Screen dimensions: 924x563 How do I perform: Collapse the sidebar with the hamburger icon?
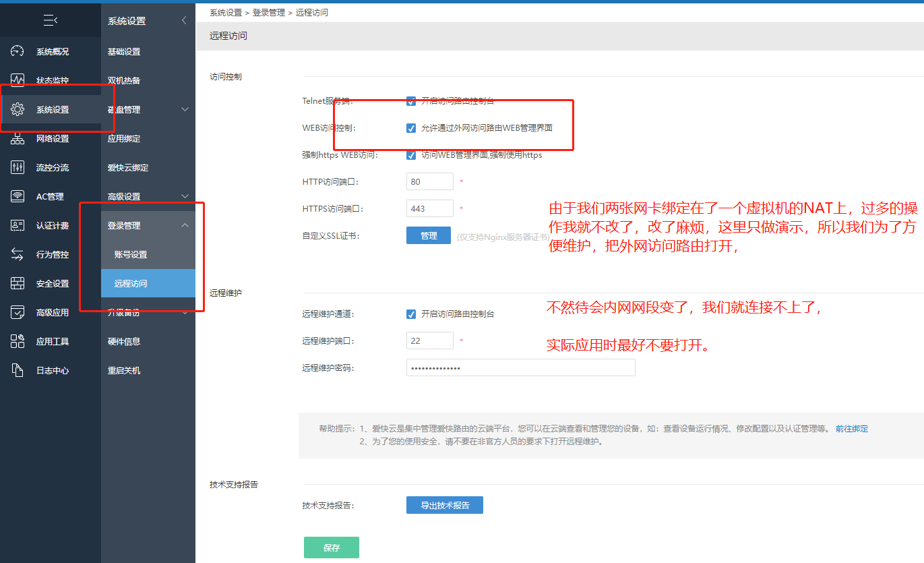click(x=51, y=21)
